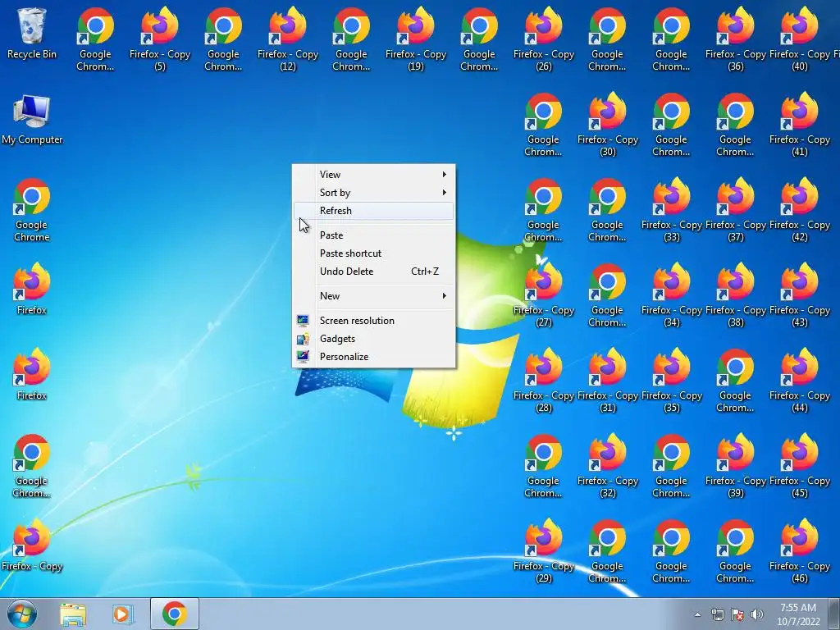
Task: Expand the Sort by submenu
Action: tap(374, 193)
